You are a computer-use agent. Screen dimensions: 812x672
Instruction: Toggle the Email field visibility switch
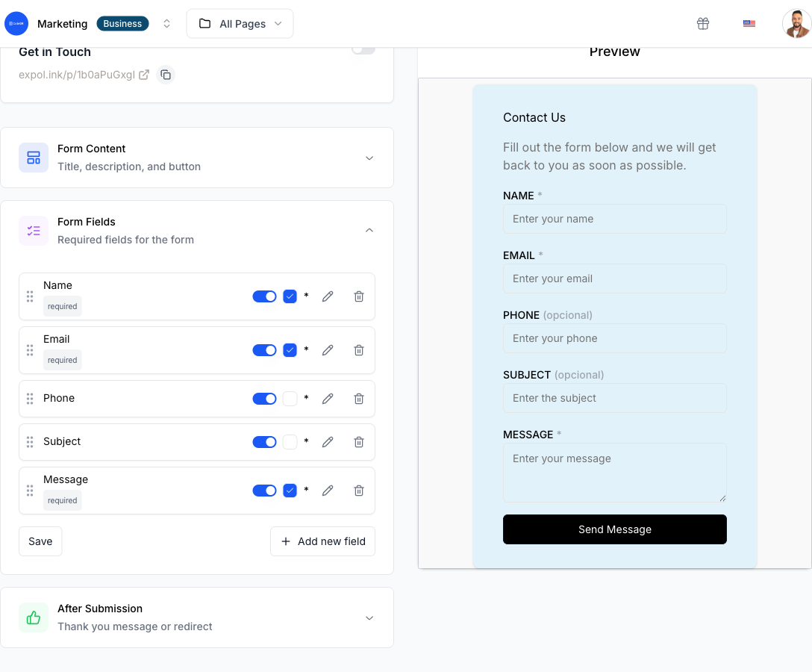coord(265,350)
